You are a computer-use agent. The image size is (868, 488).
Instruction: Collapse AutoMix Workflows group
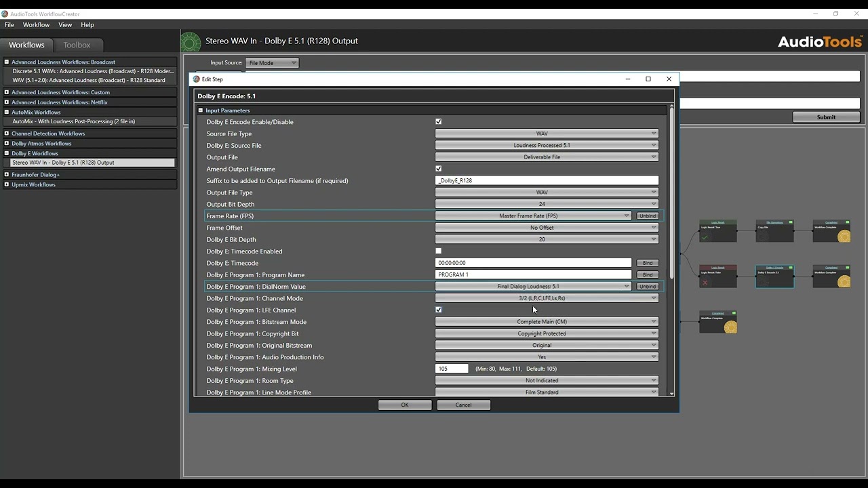tap(7, 113)
